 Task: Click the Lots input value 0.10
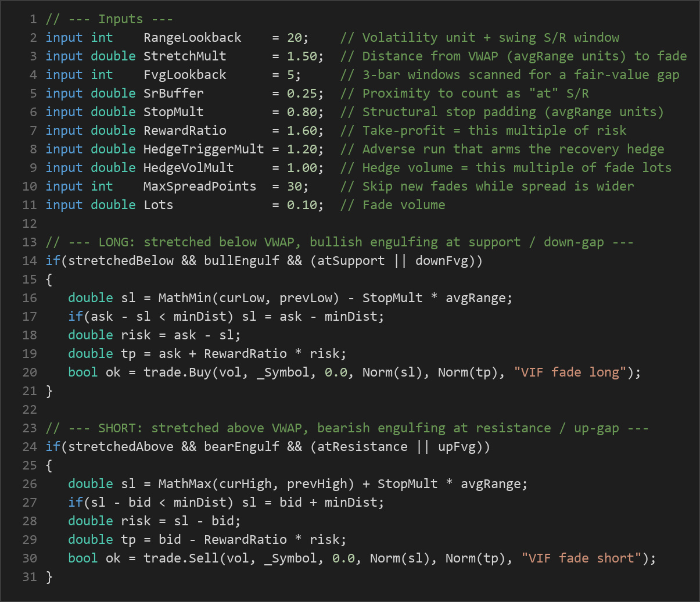(x=302, y=205)
